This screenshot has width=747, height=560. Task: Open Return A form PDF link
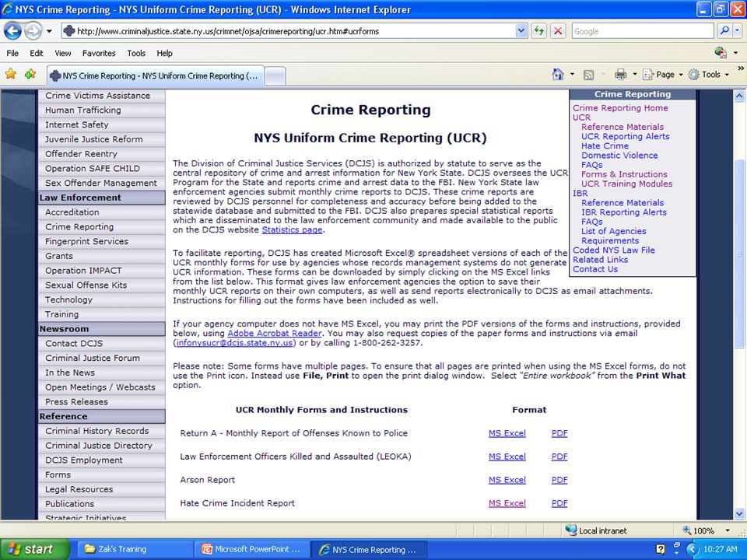coord(559,433)
